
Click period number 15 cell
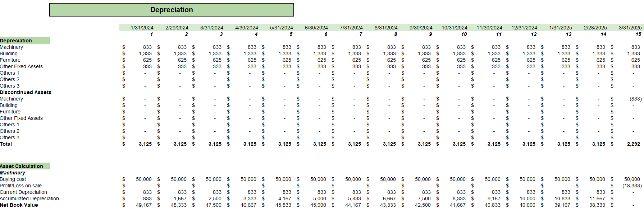pyautogui.click(x=638, y=34)
